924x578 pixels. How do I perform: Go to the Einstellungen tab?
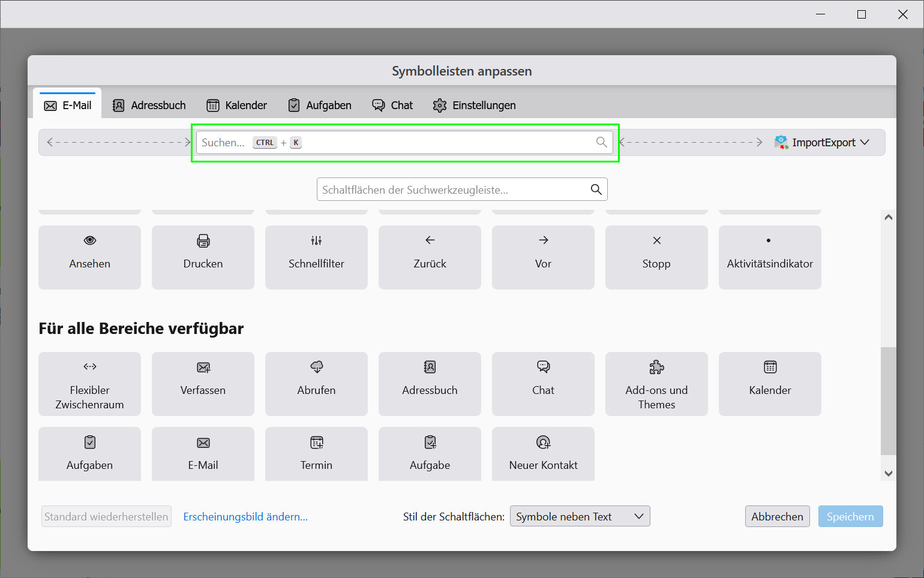tap(474, 106)
